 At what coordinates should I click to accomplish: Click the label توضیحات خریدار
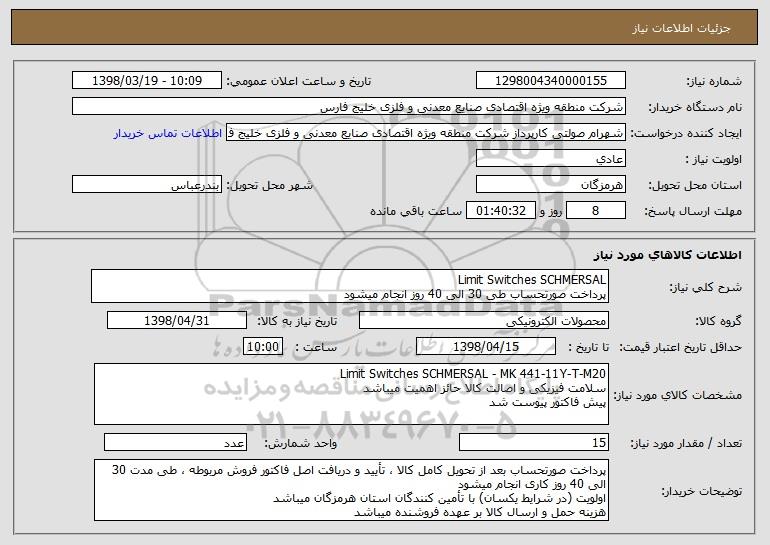[702, 491]
